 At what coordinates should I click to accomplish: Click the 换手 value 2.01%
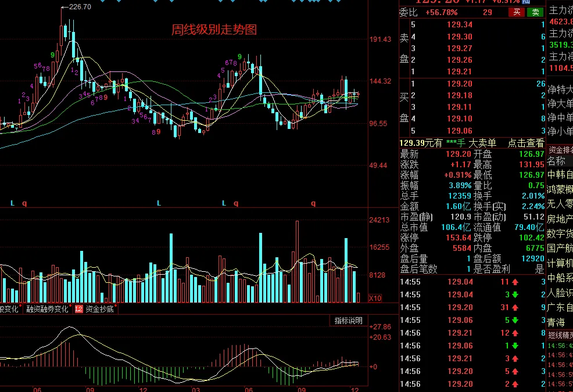533,196
